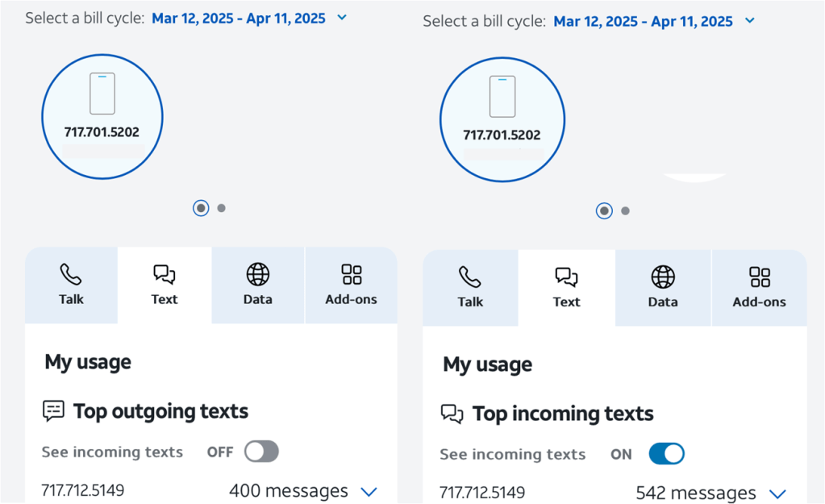This screenshot has height=504, width=825.
Task: Expand the 400 messages row chevron
Action: pyautogui.click(x=369, y=491)
